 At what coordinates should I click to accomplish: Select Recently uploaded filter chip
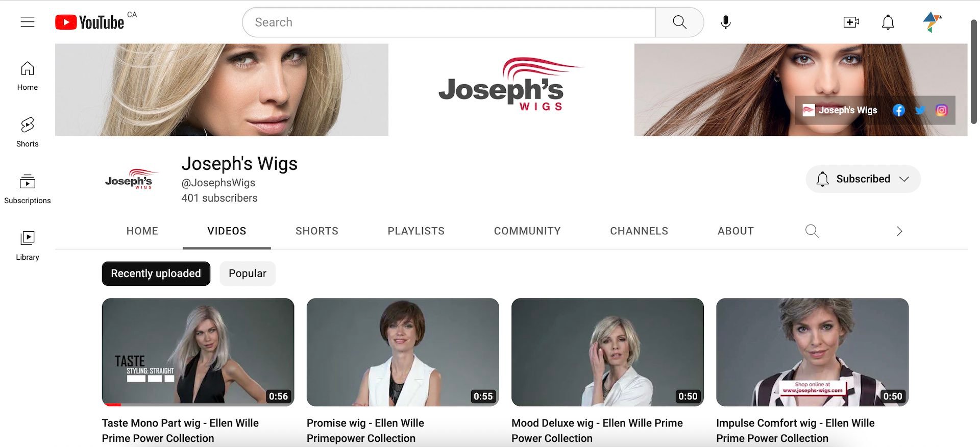tap(156, 274)
